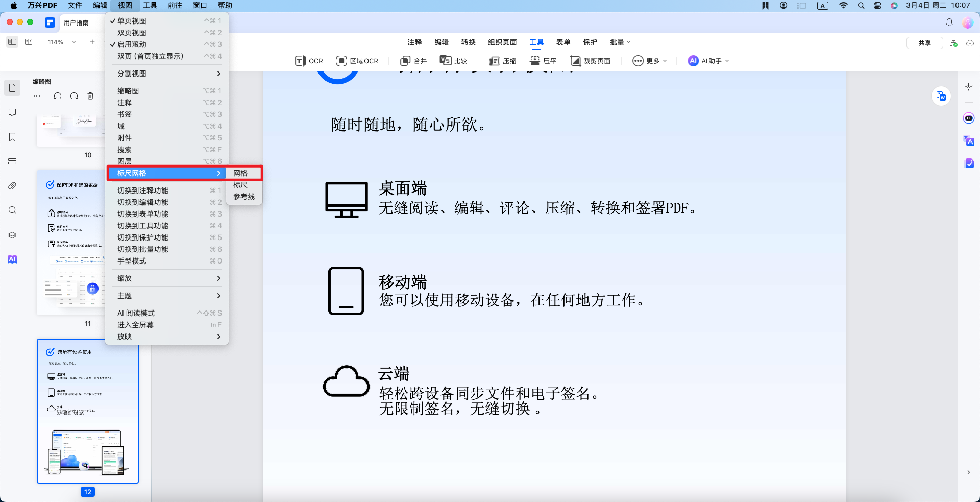Collapse the left sidebar panel

(12, 42)
